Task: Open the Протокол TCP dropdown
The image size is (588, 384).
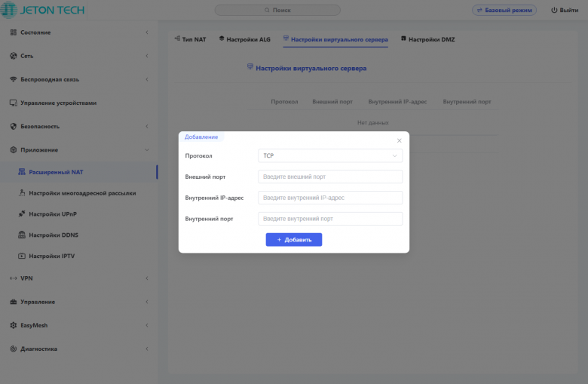Action: pyautogui.click(x=330, y=155)
